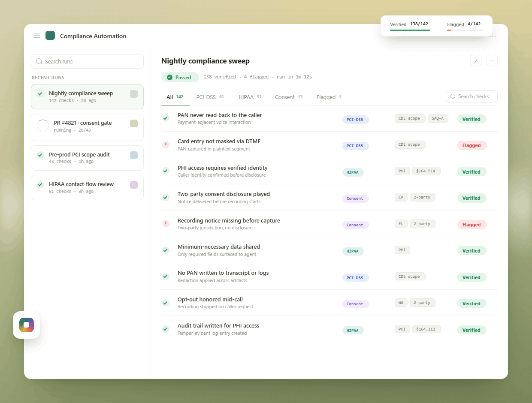Select the Nightly compliance sweep run
Screen dimensions: 532x403
[87, 96]
